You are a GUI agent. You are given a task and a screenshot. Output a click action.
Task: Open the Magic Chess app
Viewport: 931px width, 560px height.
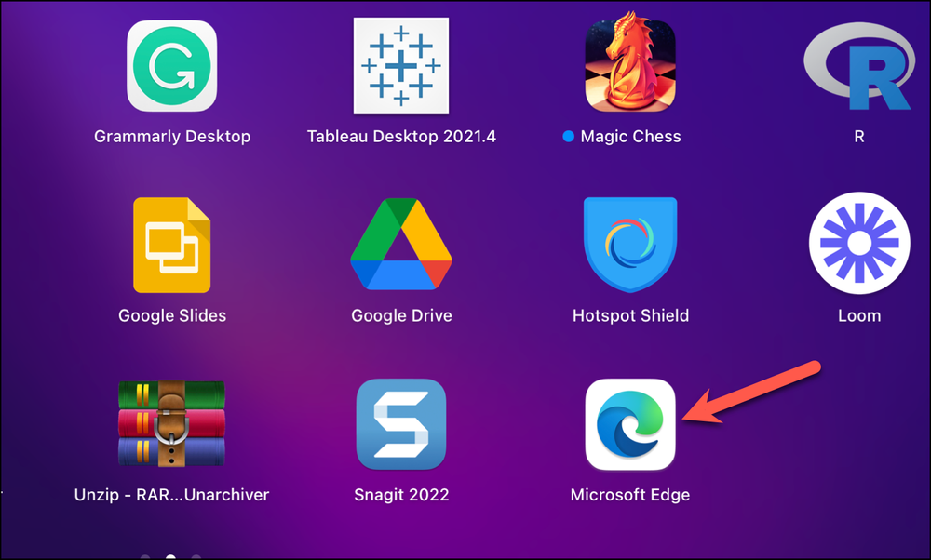[630, 65]
